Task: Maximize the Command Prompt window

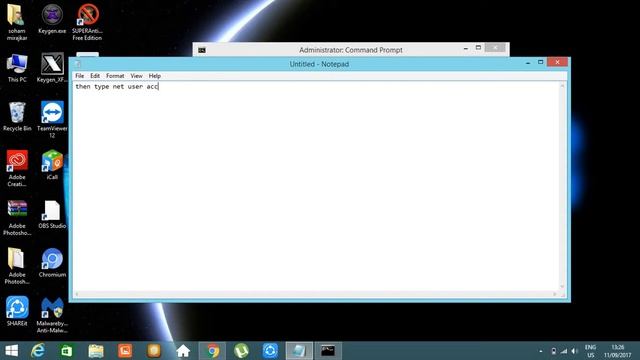Action: point(478,48)
